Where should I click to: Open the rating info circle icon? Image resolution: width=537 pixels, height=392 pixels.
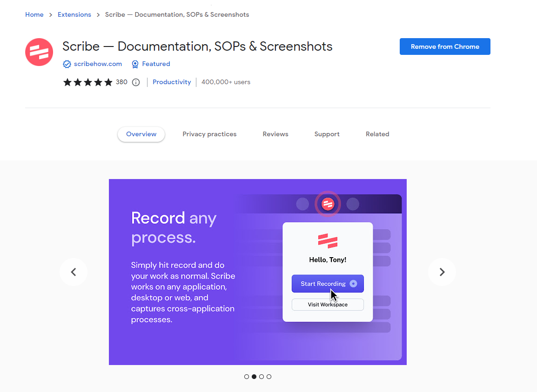point(136,82)
